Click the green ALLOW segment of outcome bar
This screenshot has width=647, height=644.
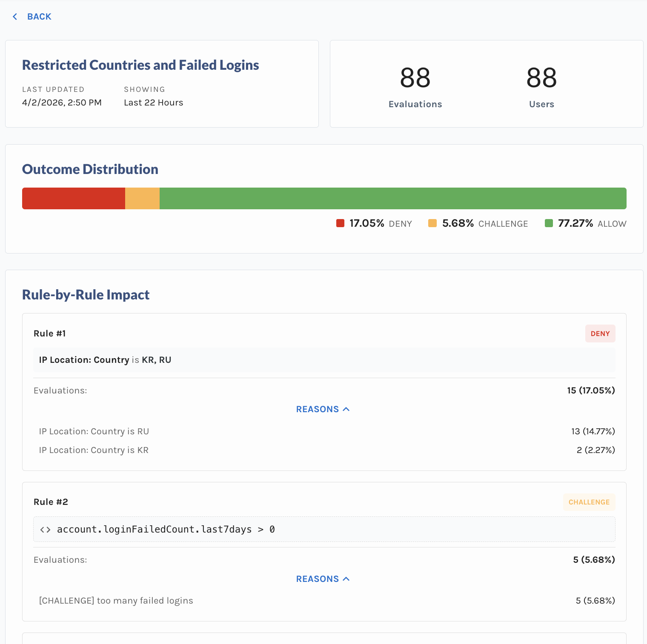pos(393,198)
